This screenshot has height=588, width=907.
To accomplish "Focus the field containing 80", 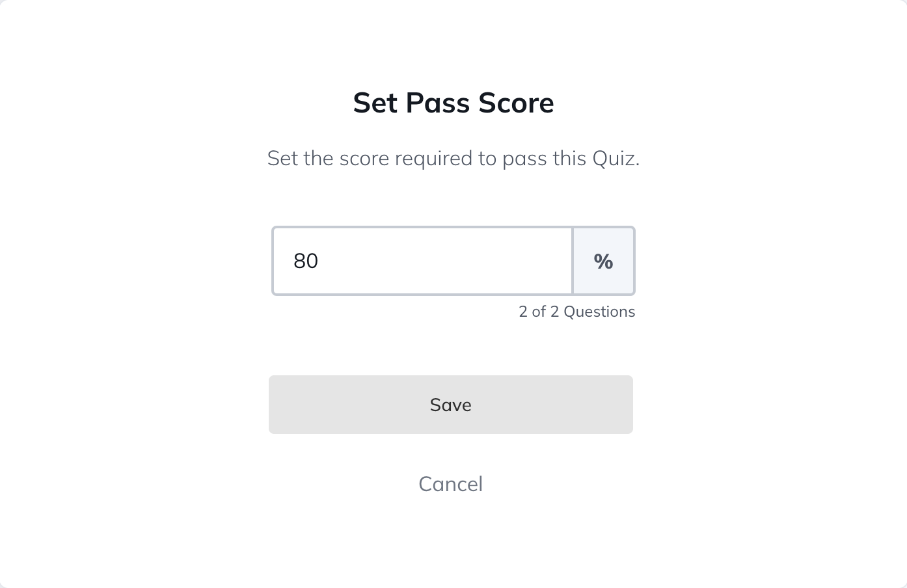I will tap(423, 261).
